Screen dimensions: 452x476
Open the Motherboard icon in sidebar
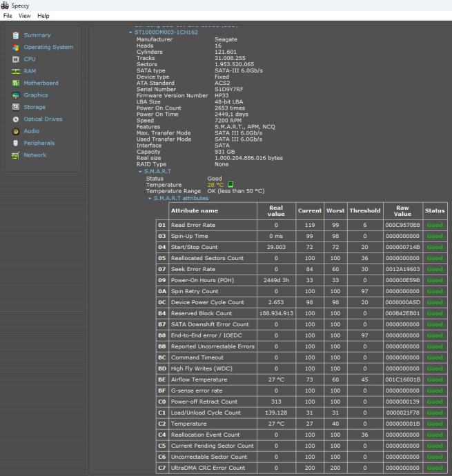(16, 83)
